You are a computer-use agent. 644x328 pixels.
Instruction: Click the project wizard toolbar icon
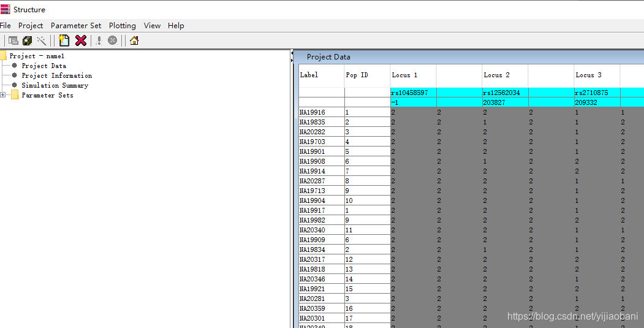[13, 40]
